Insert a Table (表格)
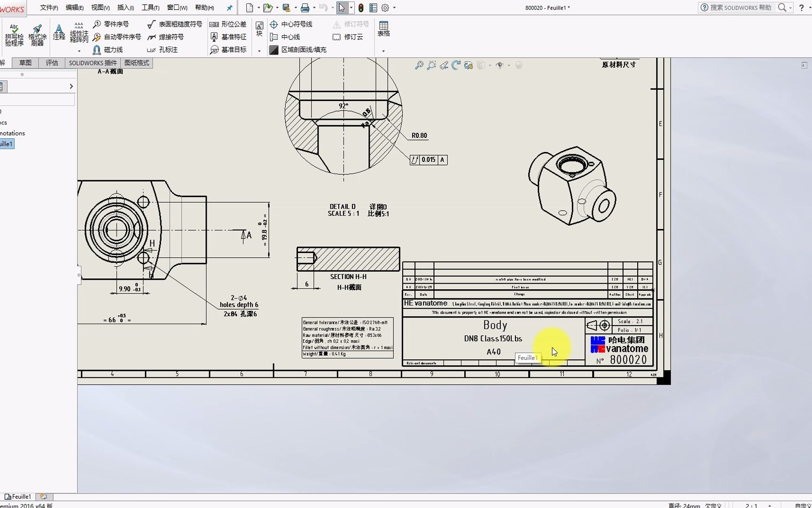This screenshot has height=508, width=812. tap(384, 29)
